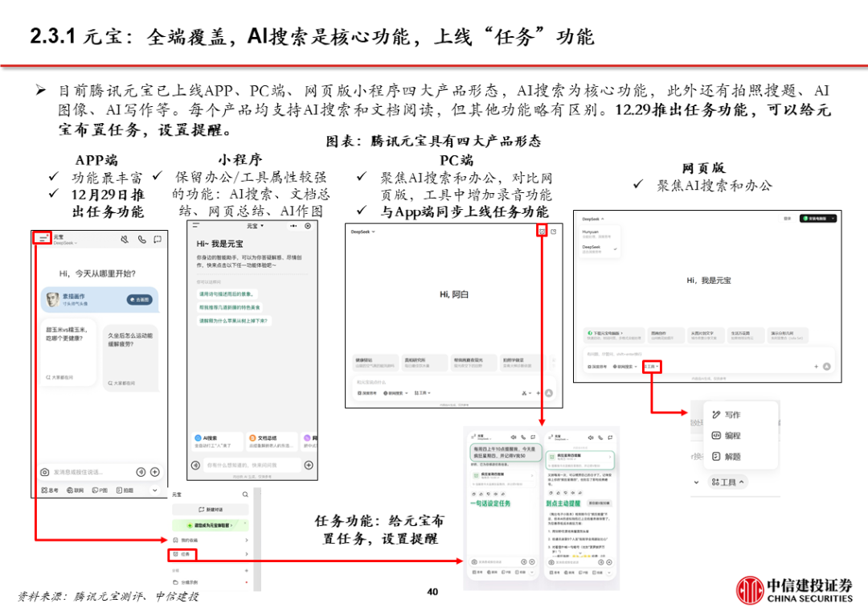Expand the chevron at app bottom toolbar
The width and height of the screenshot is (868, 616).
(x=154, y=490)
